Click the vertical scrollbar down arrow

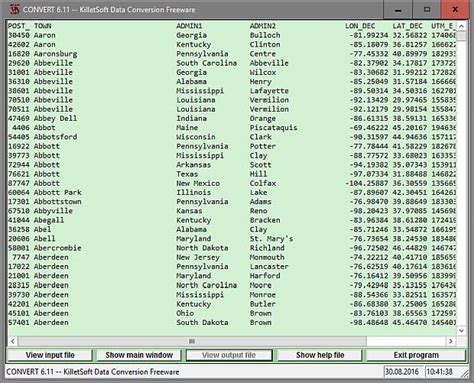461,331
